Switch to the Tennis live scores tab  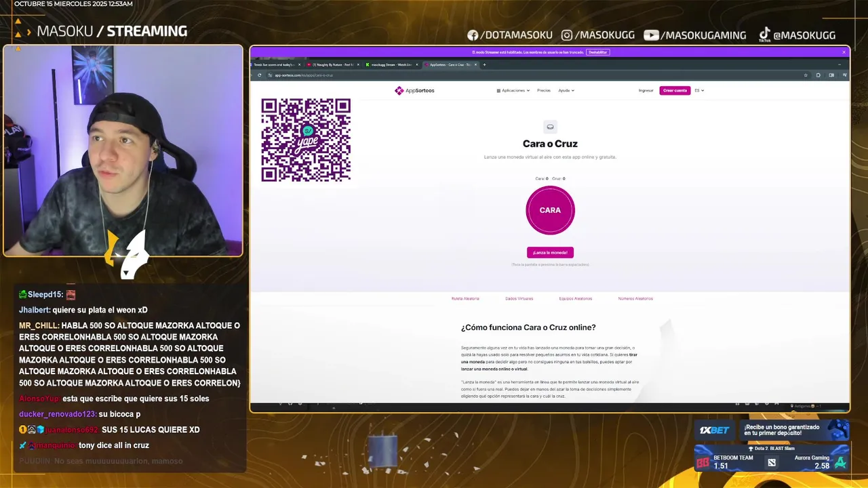point(275,64)
